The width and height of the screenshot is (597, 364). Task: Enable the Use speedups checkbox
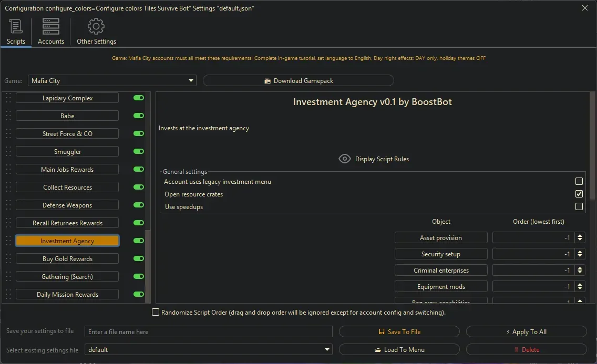579,206
